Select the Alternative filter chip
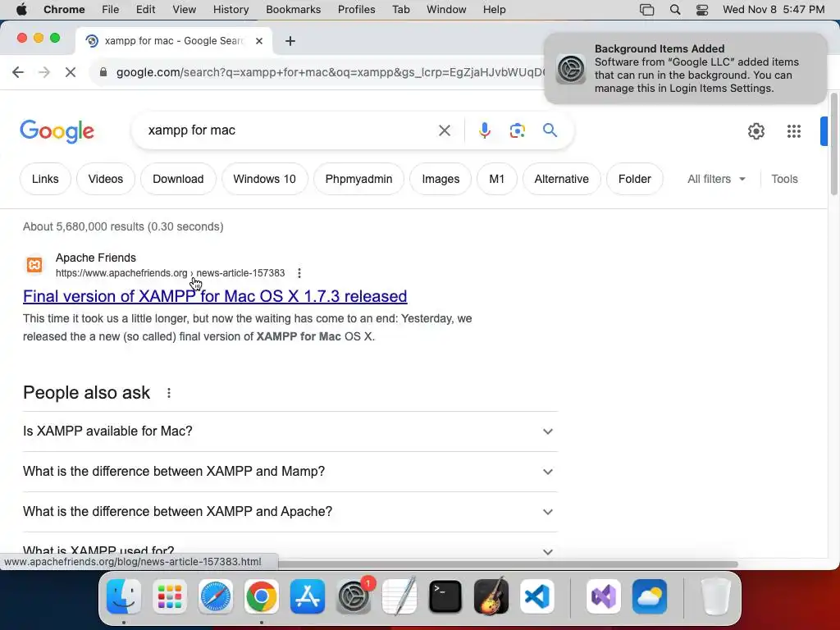The image size is (840, 630). (561, 179)
